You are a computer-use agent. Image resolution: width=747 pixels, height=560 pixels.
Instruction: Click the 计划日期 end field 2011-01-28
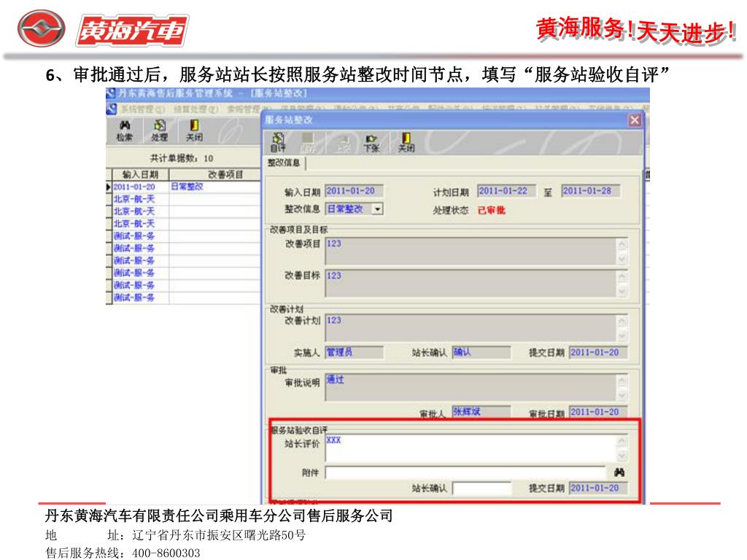[x=591, y=191]
